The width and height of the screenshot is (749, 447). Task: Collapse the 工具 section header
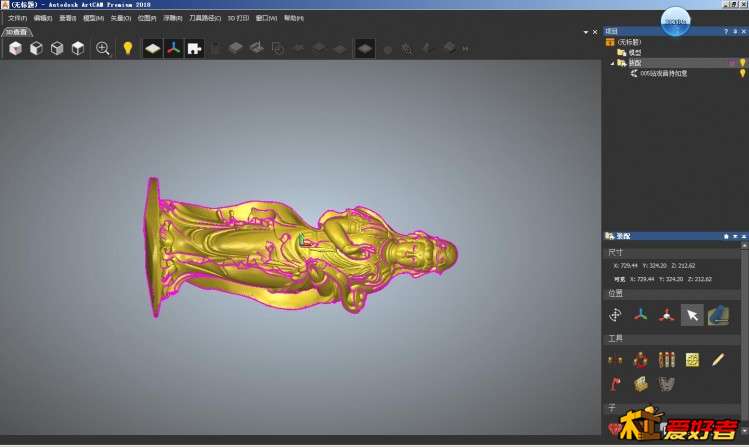click(x=672, y=339)
